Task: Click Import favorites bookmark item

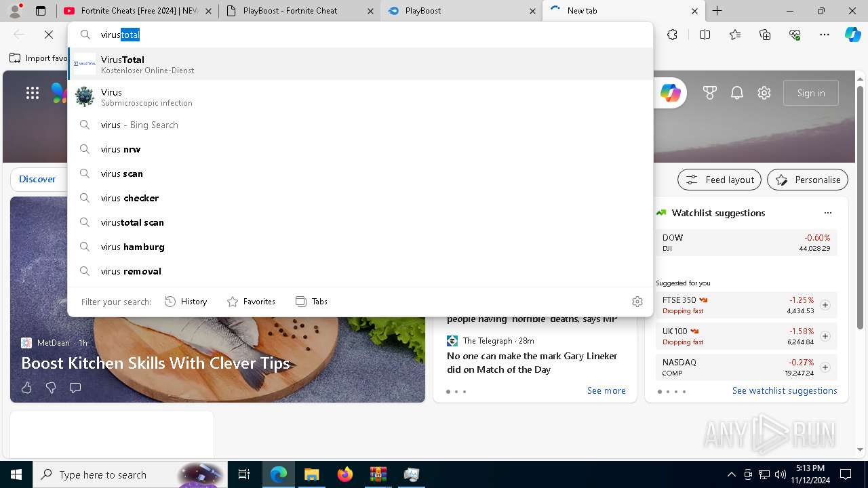Action: pyautogui.click(x=39, y=58)
